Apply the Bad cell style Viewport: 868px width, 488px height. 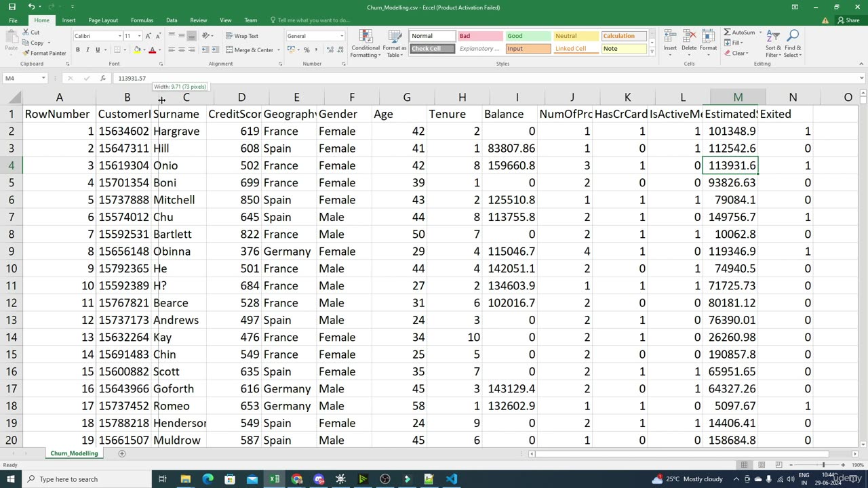coord(479,36)
